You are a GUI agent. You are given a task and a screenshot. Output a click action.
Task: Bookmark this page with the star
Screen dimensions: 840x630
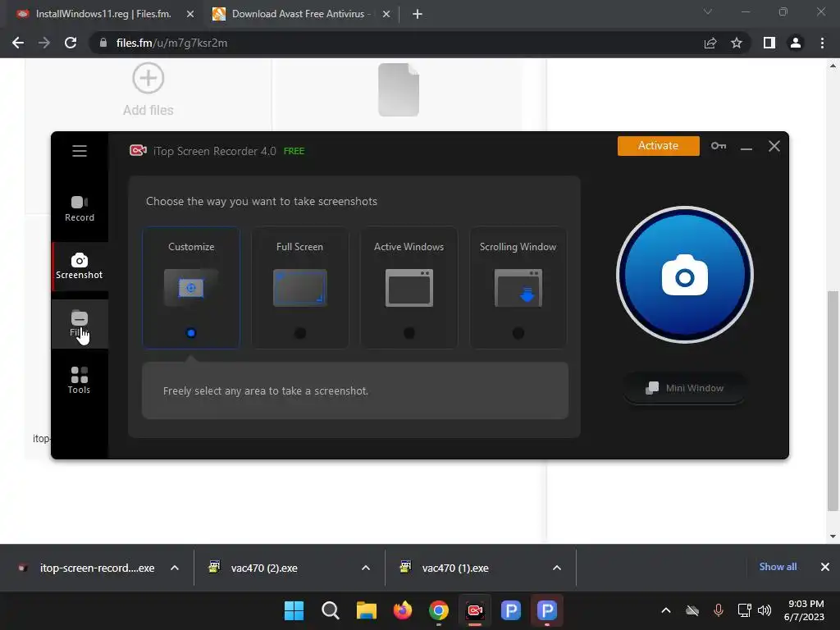[x=737, y=43]
